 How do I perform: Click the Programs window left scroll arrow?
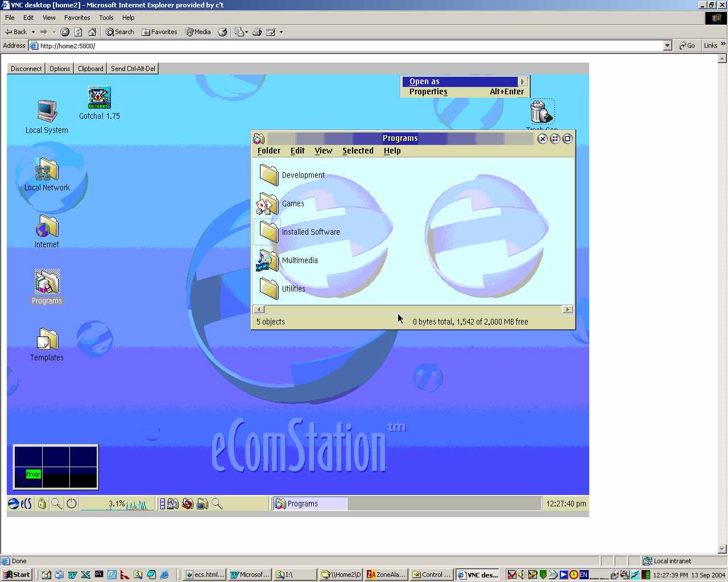[x=259, y=309]
